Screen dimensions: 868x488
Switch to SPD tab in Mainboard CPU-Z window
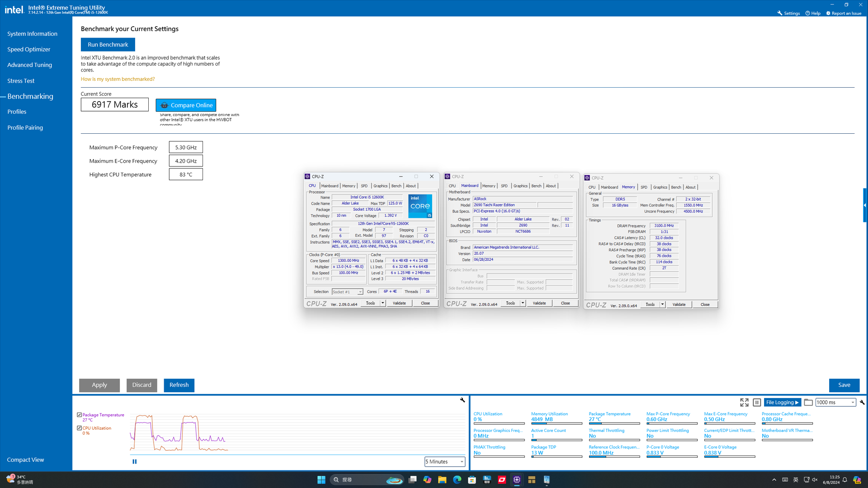(x=504, y=186)
